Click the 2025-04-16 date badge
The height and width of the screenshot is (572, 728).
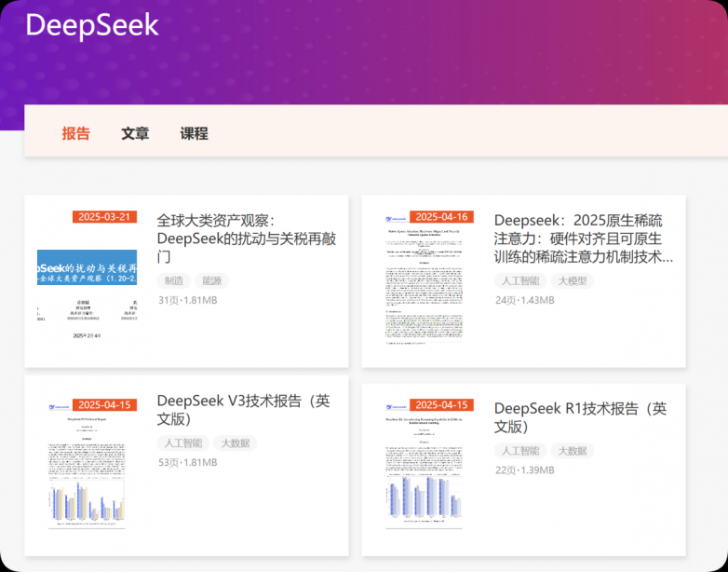point(441,217)
